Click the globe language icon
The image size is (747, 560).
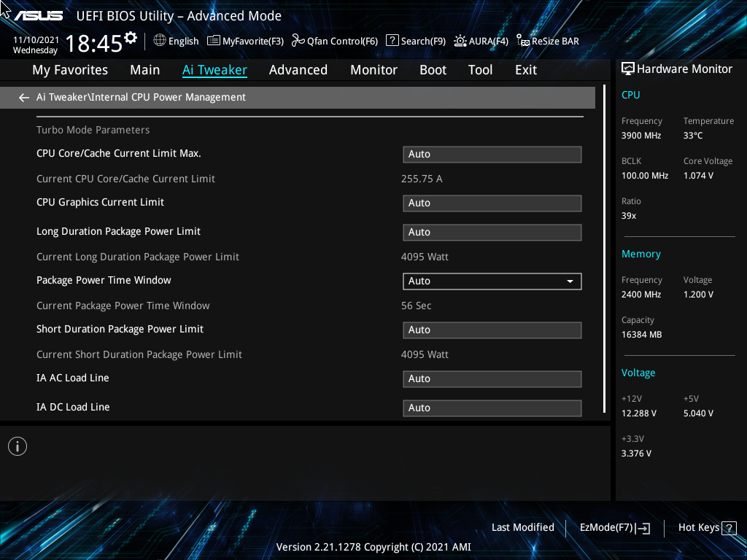click(160, 41)
